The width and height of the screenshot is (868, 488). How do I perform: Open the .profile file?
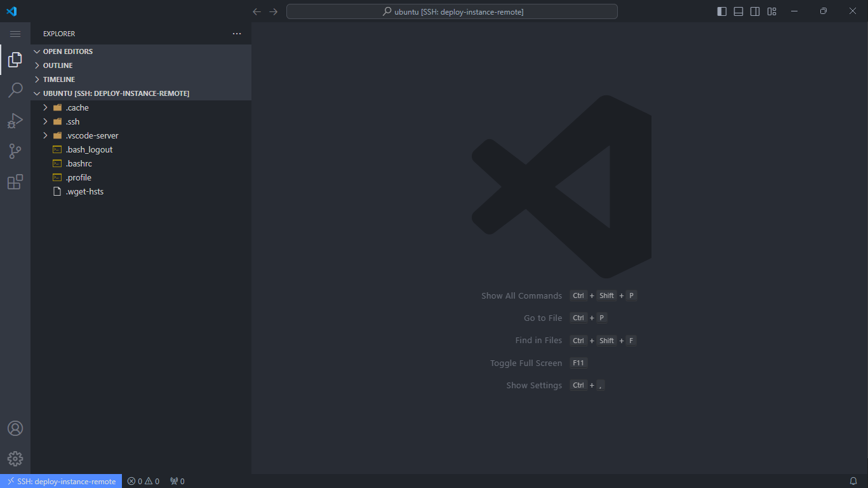pyautogui.click(x=141, y=177)
